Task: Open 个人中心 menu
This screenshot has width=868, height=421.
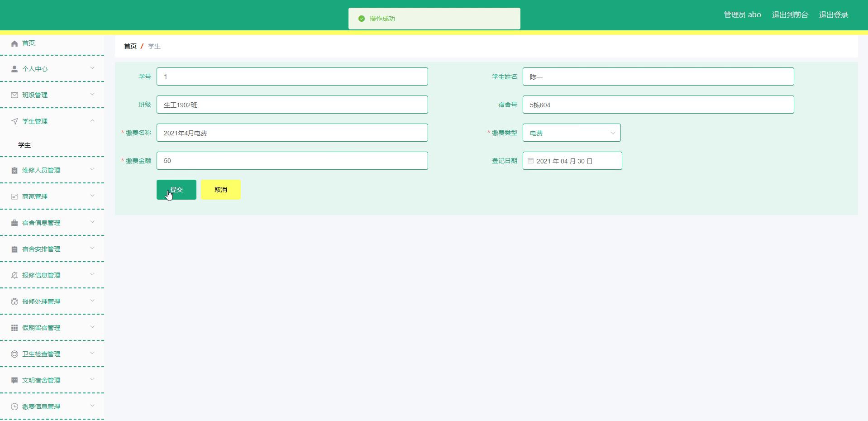Action: (x=52, y=69)
